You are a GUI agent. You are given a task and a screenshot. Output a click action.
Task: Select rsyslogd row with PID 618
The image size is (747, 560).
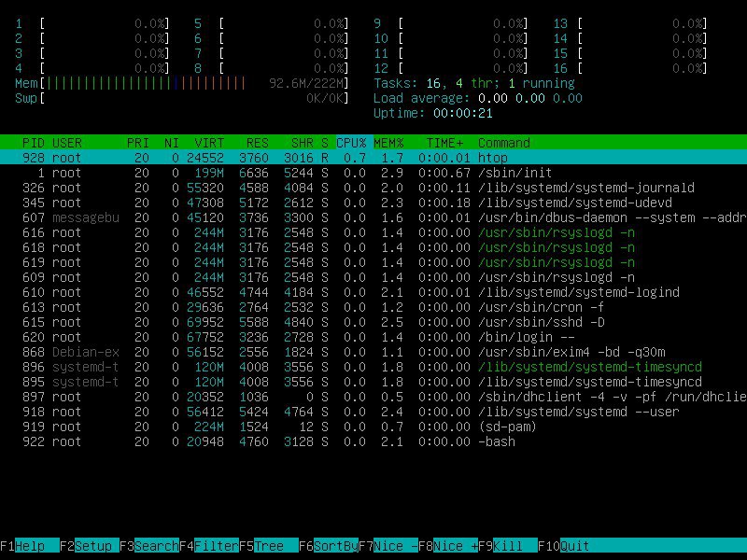click(x=373, y=247)
